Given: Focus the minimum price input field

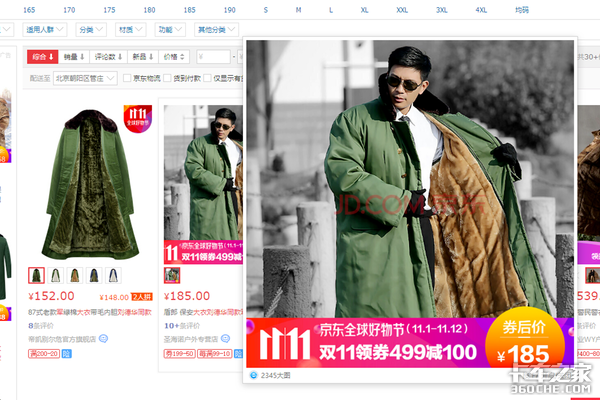Looking at the screenshot, I should point(214,57).
